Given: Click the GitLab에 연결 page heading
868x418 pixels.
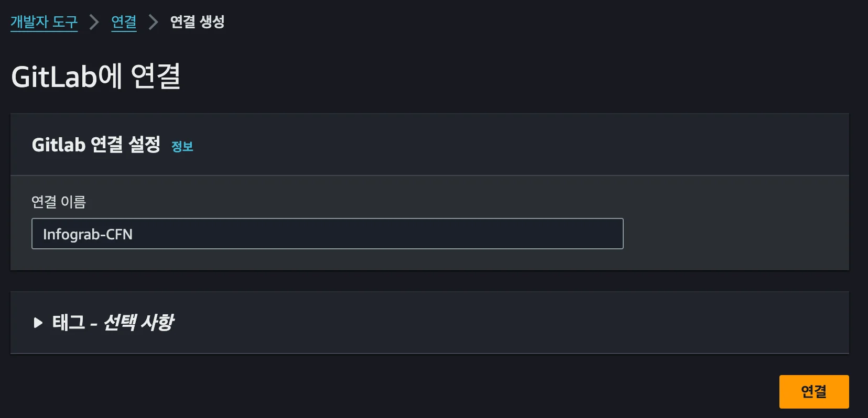Looking at the screenshot, I should click(96, 76).
